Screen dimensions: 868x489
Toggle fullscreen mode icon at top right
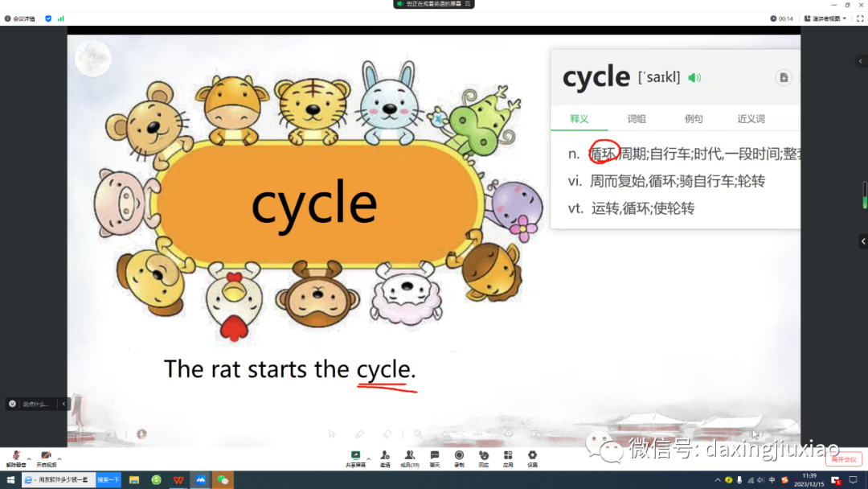859,18
